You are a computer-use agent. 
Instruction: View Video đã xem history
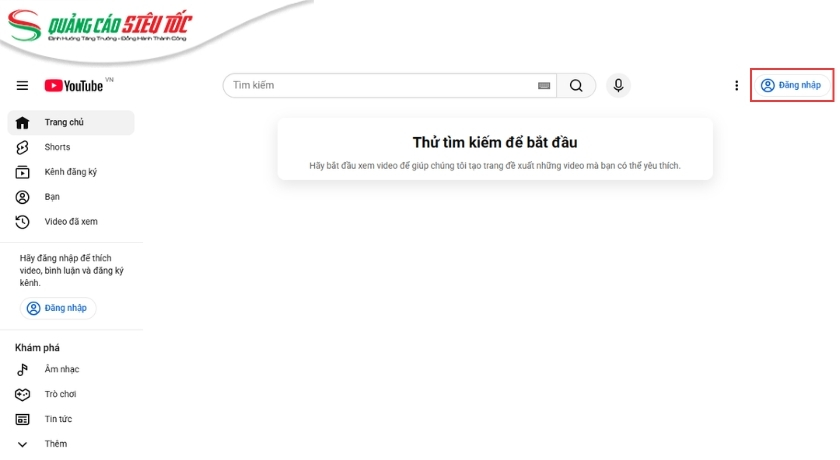tap(71, 222)
